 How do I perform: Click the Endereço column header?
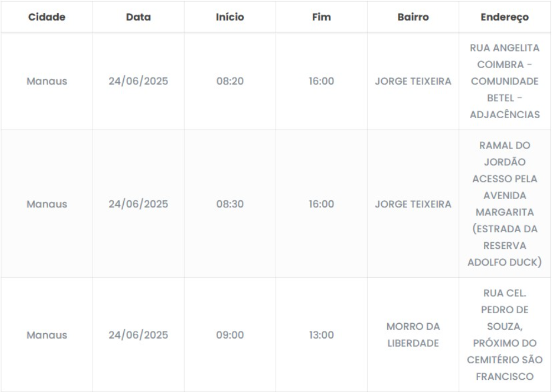tap(504, 17)
